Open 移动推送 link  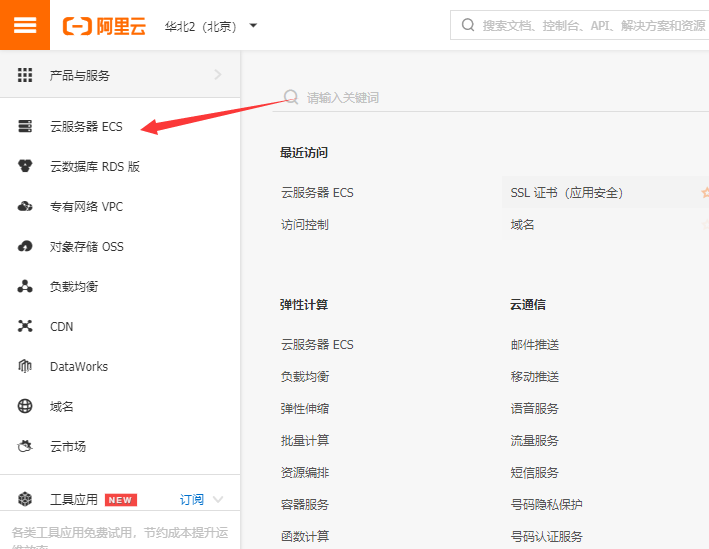pyautogui.click(x=535, y=377)
